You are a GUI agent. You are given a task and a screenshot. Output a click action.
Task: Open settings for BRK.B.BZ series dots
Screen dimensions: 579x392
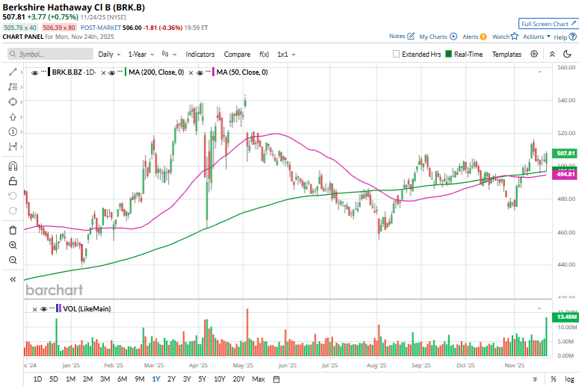tap(43, 71)
